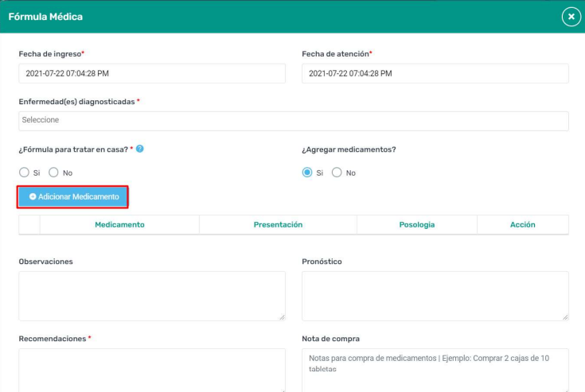Click Adicionar Medicamento button

pos(72,196)
